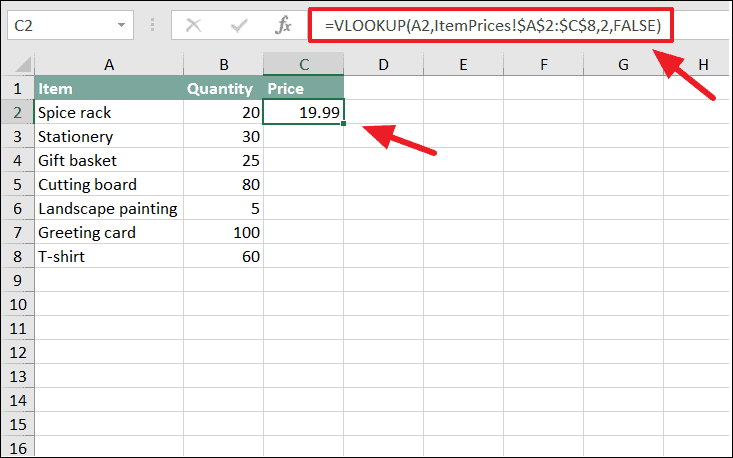Click the Enter checkmark formula icon
Viewport: 733px width, 458px height.
tap(239, 25)
